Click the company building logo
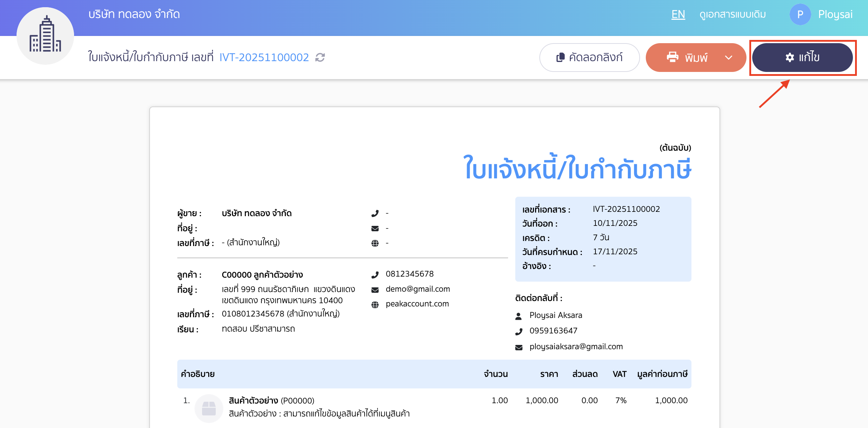Viewport: 868px width, 428px height. [x=45, y=36]
